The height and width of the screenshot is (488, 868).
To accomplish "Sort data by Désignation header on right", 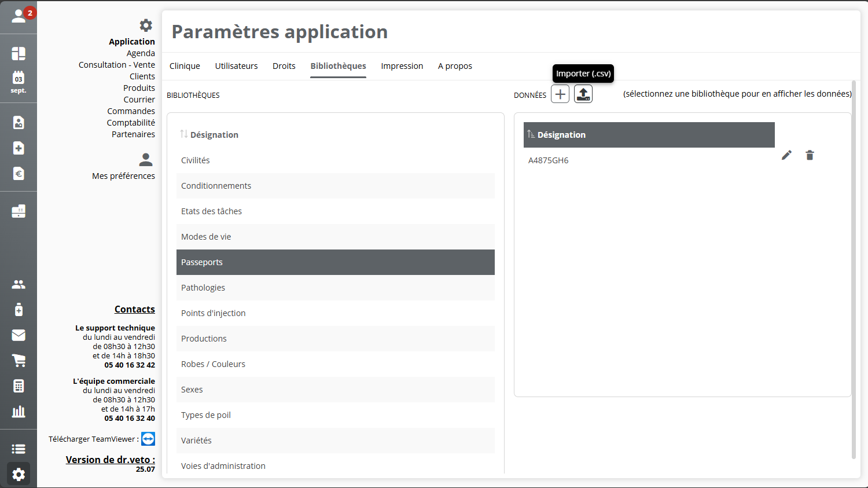I will pyautogui.click(x=561, y=135).
